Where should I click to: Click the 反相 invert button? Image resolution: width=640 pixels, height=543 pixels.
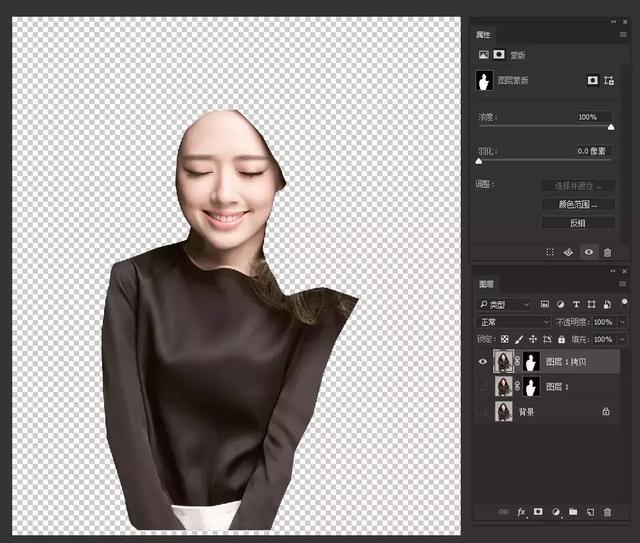[577, 223]
